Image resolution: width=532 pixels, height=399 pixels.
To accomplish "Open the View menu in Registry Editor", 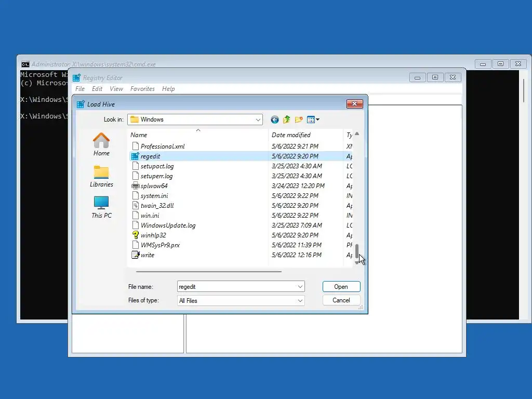I will click(116, 89).
